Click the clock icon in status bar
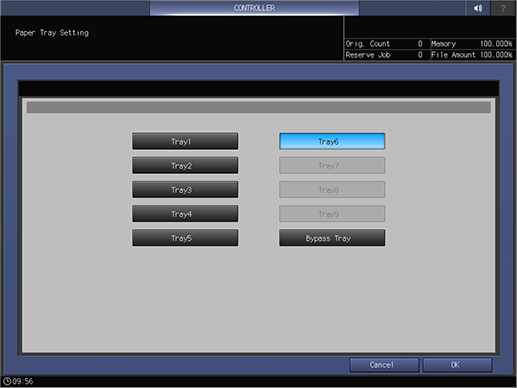Screen dimensions: 517x388 click(7, 381)
